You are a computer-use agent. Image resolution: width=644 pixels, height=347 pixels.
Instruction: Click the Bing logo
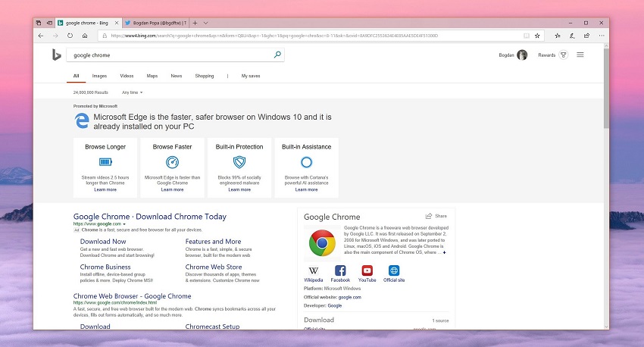coord(56,55)
